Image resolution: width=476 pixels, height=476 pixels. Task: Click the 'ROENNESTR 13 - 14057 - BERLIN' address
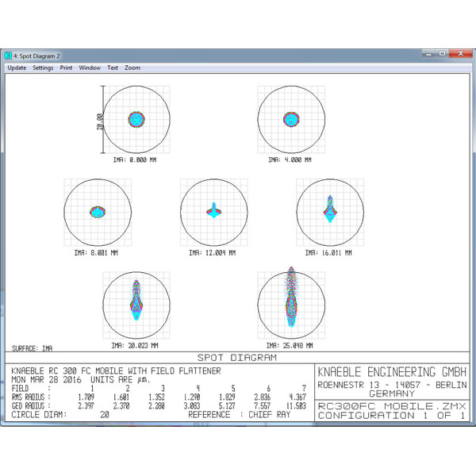pyautogui.click(x=392, y=385)
